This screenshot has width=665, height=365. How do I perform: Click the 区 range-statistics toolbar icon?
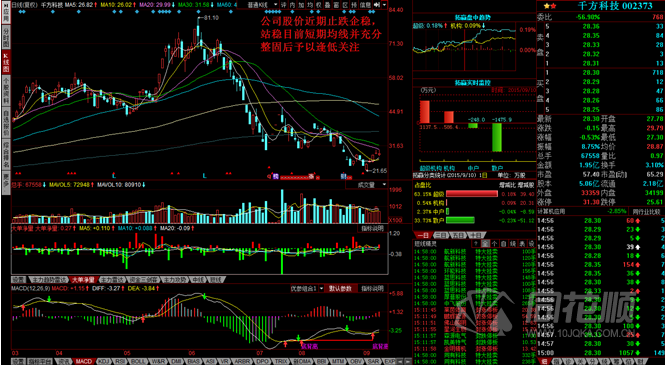point(345,5)
